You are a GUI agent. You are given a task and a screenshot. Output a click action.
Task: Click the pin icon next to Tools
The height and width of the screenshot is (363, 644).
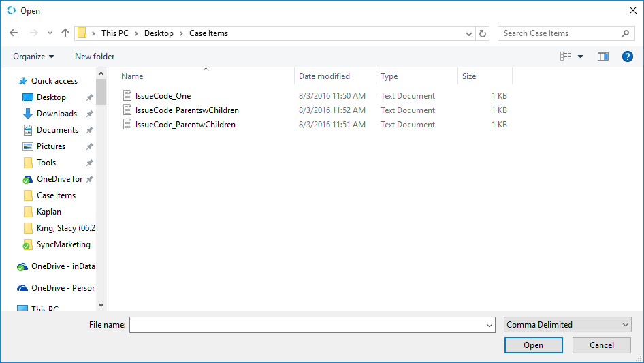pyautogui.click(x=90, y=163)
